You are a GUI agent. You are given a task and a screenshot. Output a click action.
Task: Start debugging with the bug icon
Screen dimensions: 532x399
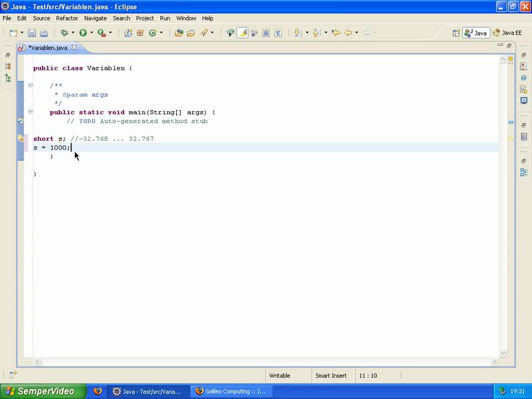pos(64,33)
